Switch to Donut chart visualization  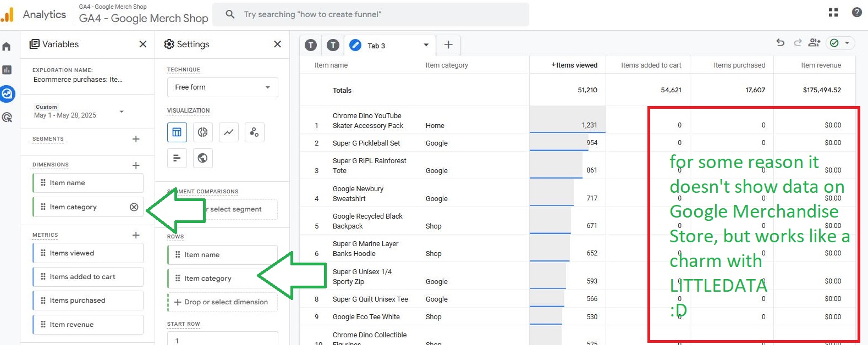click(202, 132)
